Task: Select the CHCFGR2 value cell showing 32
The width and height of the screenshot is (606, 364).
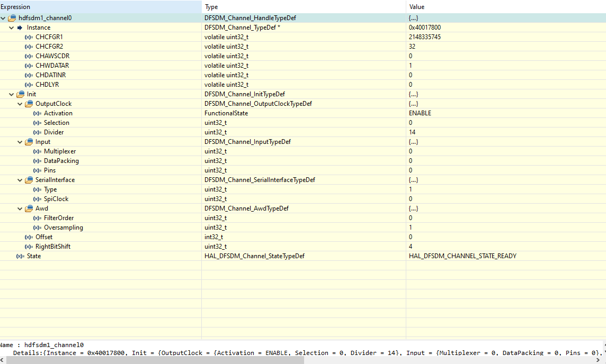Action: click(412, 46)
